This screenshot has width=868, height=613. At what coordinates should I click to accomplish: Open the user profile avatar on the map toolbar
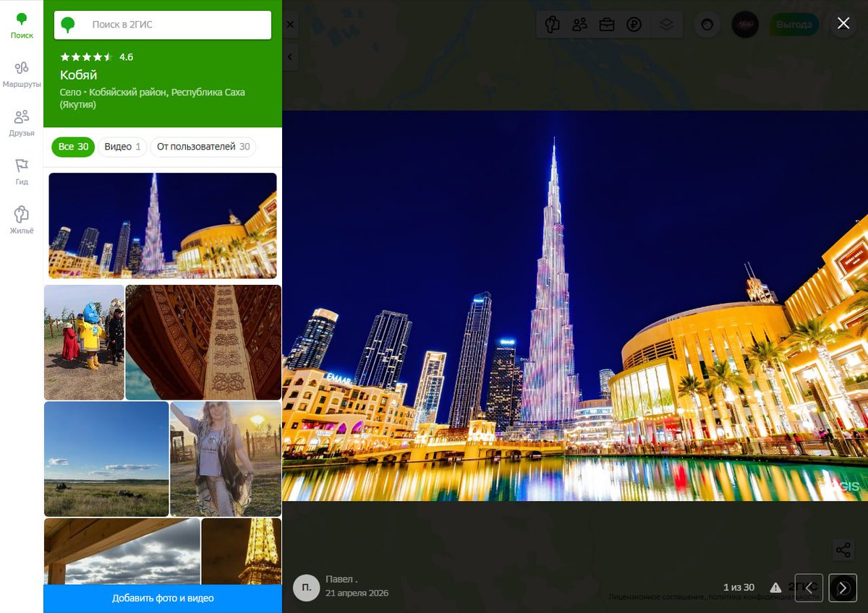point(745,25)
